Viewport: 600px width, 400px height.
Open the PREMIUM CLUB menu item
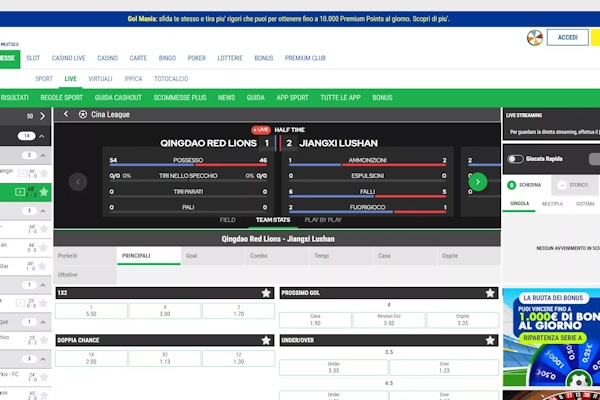coord(305,58)
